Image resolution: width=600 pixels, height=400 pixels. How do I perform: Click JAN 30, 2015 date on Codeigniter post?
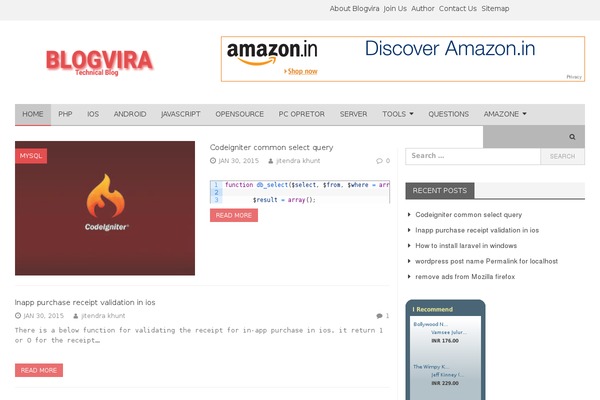tap(238, 161)
